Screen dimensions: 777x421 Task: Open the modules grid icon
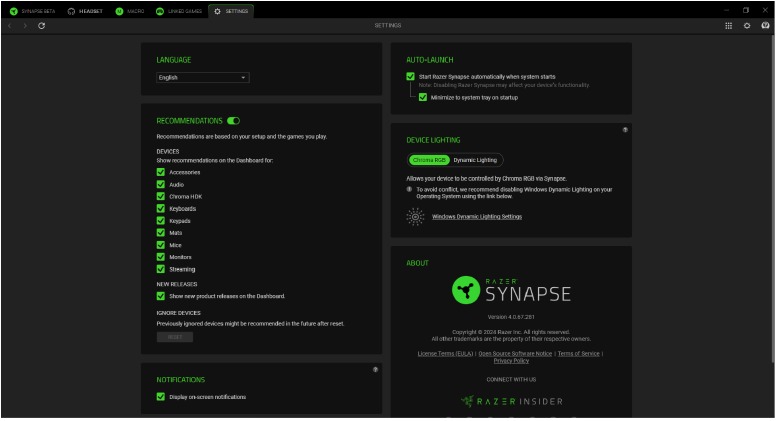click(728, 26)
